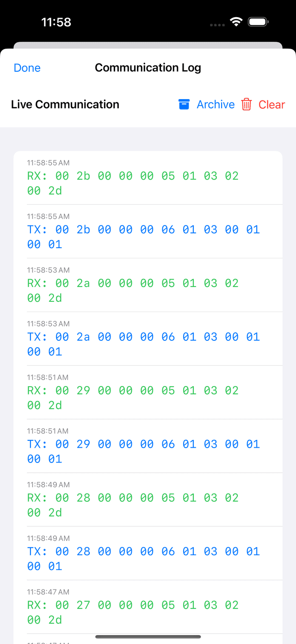
Task: Tap the Live Communication section header
Action: 65,104
